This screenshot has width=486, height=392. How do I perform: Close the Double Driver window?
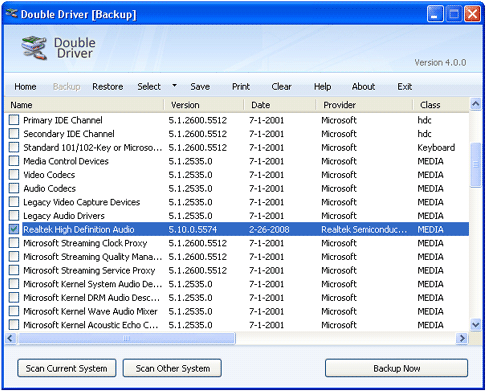click(473, 14)
